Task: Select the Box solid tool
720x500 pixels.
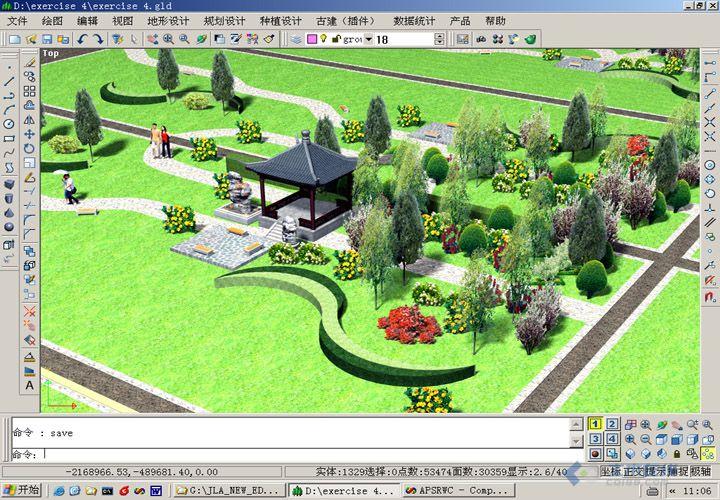Action: click(9, 184)
